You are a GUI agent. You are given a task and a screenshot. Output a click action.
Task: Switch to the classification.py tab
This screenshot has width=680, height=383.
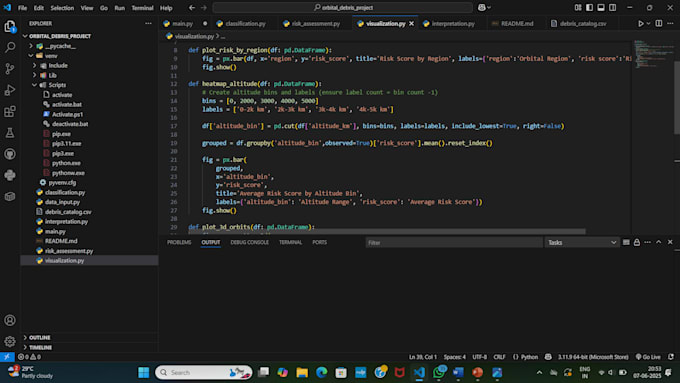click(x=245, y=23)
